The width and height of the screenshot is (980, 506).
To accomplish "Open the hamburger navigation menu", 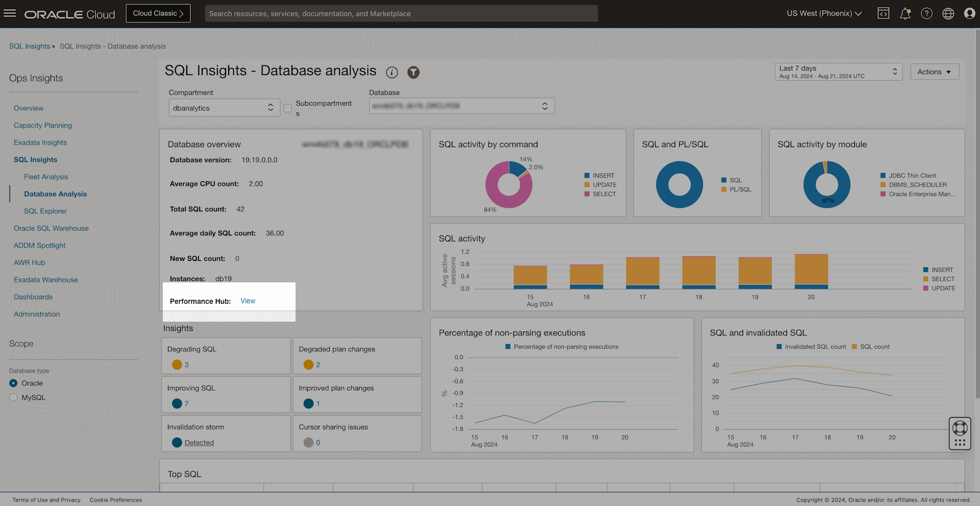I will 10,13.
